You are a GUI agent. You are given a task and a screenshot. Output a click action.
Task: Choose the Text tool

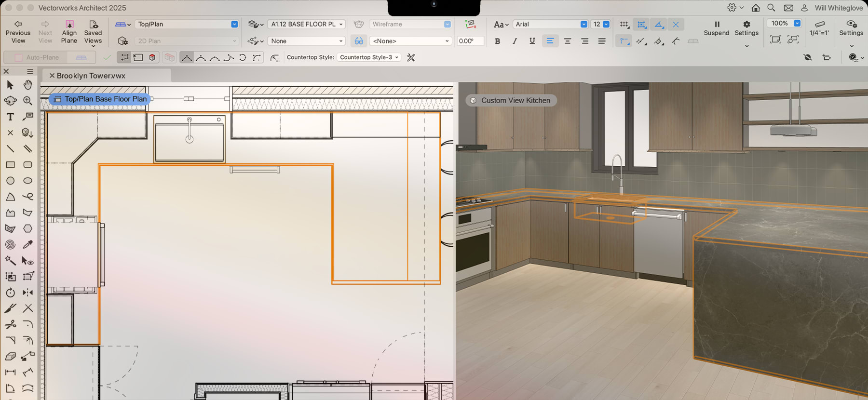[10, 117]
